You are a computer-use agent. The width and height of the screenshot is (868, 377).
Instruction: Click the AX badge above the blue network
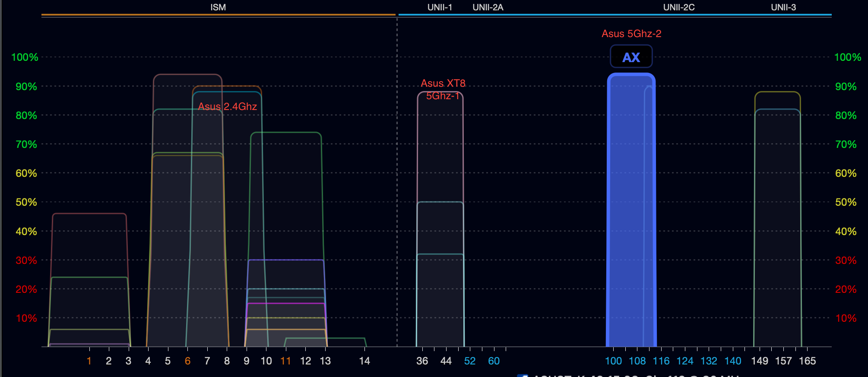pos(631,57)
